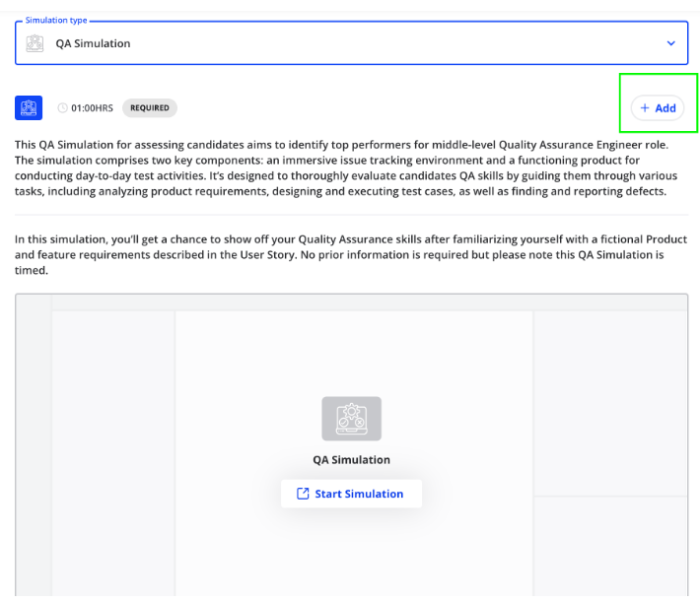Click the 01:00HRS duration text
This screenshot has width=700, height=603.
tap(92, 108)
